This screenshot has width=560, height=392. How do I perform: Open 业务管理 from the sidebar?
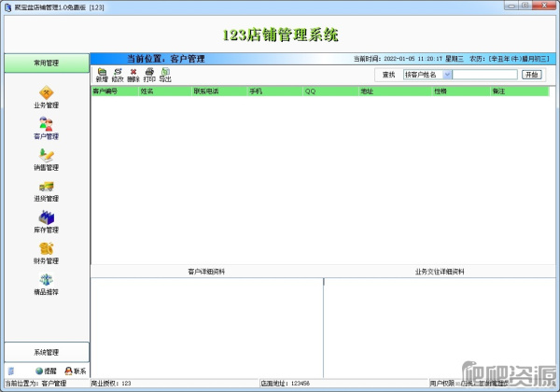click(x=46, y=96)
